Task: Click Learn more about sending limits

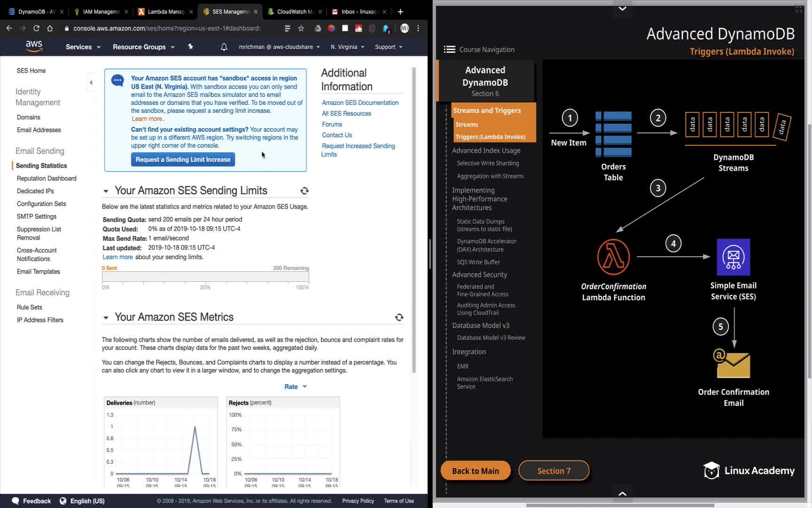Action: [117, 257]
